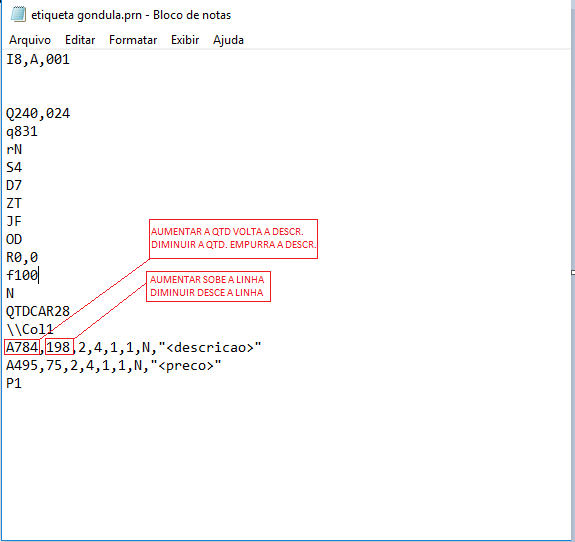Click the line \\Col1

tap(30, 329)
